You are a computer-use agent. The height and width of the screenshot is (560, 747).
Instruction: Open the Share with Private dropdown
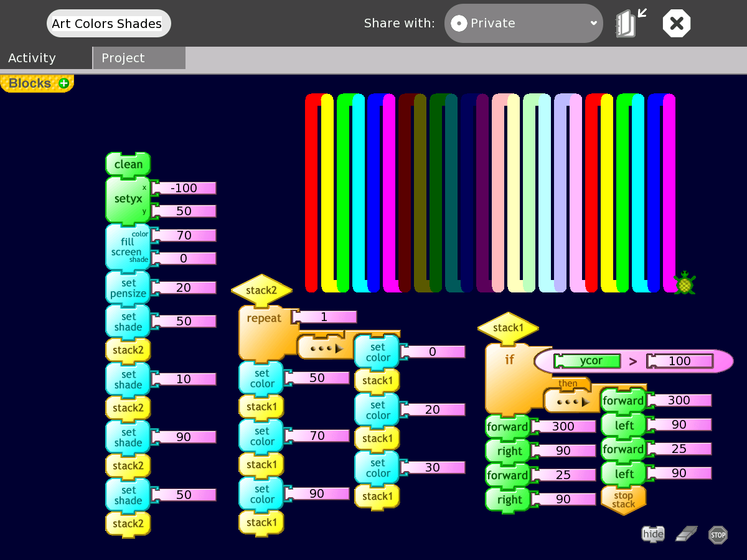point(524,24)
